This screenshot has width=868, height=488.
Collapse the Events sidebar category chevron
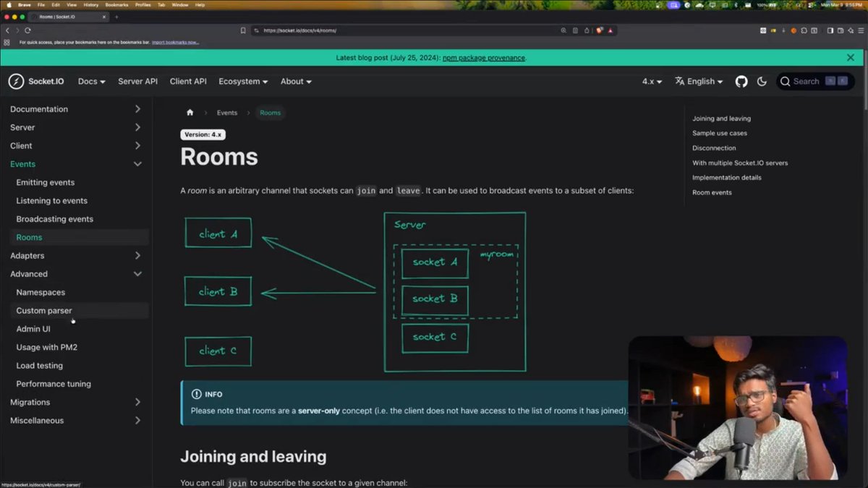tap(137, 164)
